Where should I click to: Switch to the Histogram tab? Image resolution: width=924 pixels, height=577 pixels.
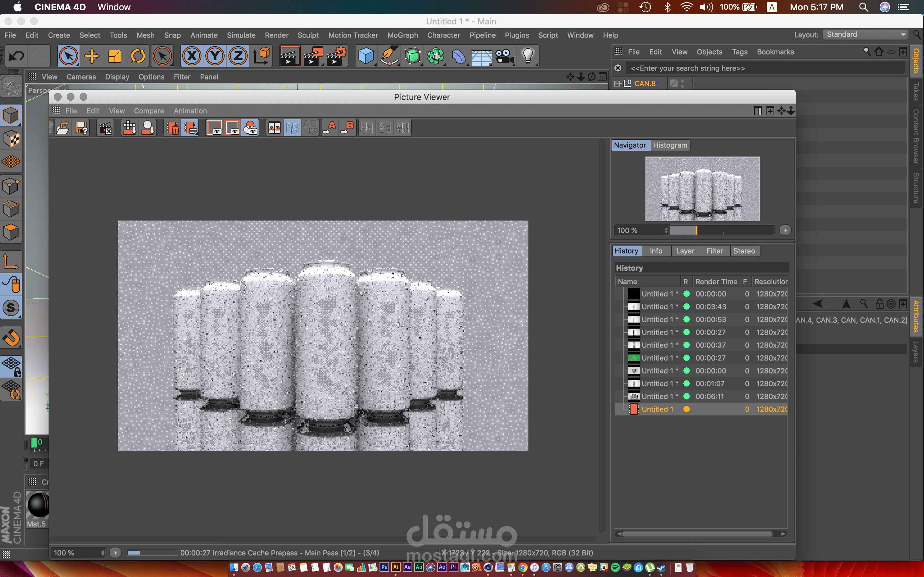pos(670,145)
